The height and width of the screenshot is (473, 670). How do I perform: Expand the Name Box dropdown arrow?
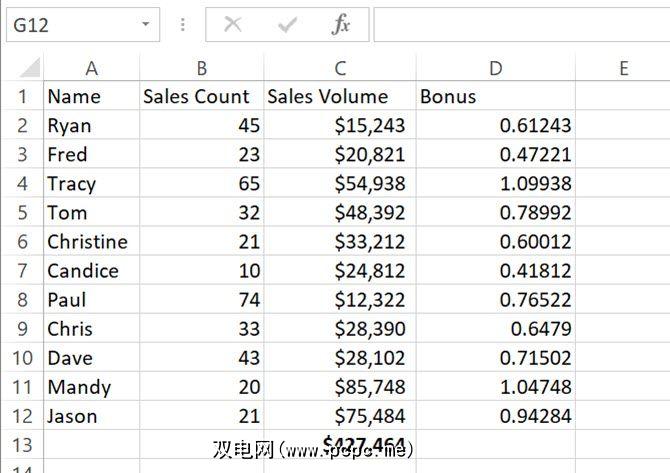tap(146, 25)
